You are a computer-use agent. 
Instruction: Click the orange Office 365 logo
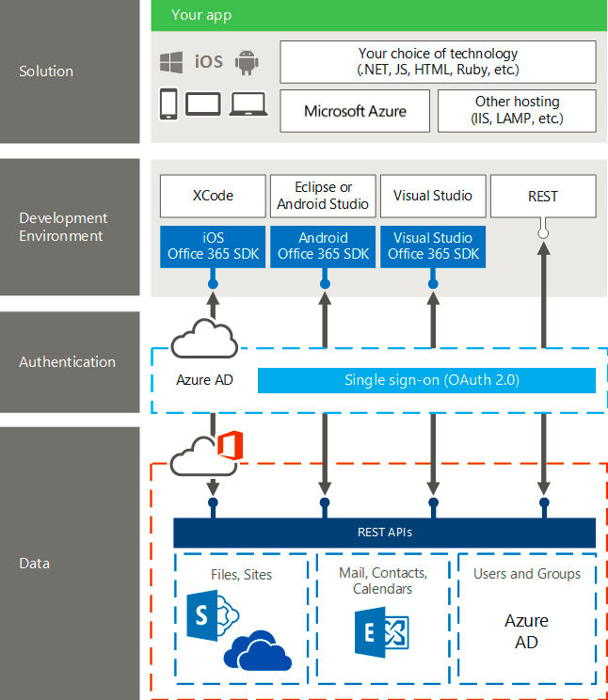point(231,445)
